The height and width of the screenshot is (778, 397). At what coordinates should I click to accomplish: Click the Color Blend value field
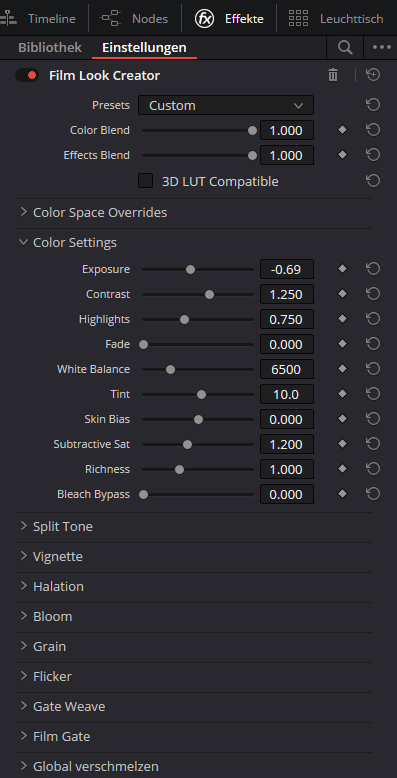coord(287,130)
